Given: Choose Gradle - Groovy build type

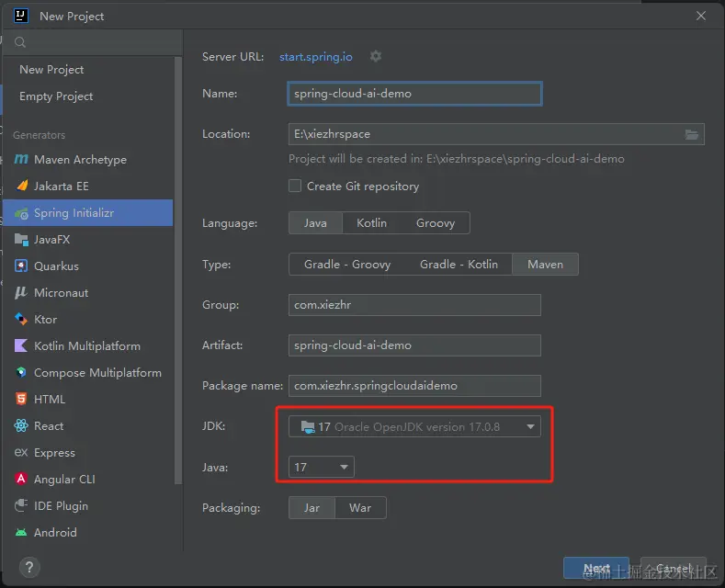Looking at the screenshot, I should pyautogui.click(x=347, y=265).
